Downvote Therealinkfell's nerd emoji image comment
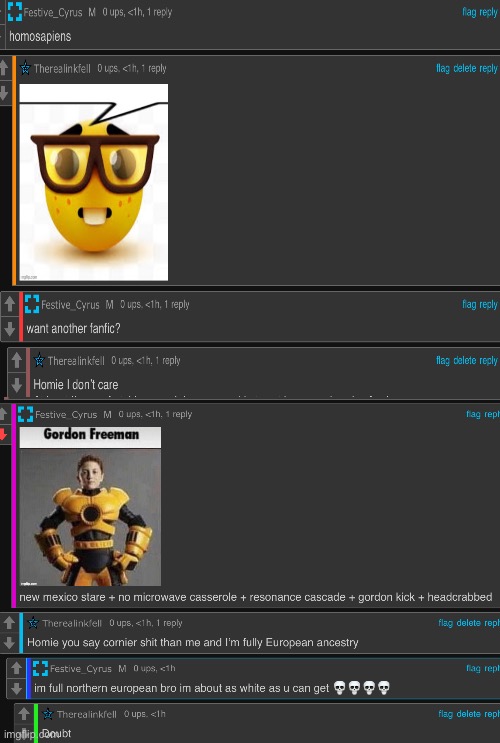This screenshot has height=743, width=500. pyautogui.click(x=3, y=93)
